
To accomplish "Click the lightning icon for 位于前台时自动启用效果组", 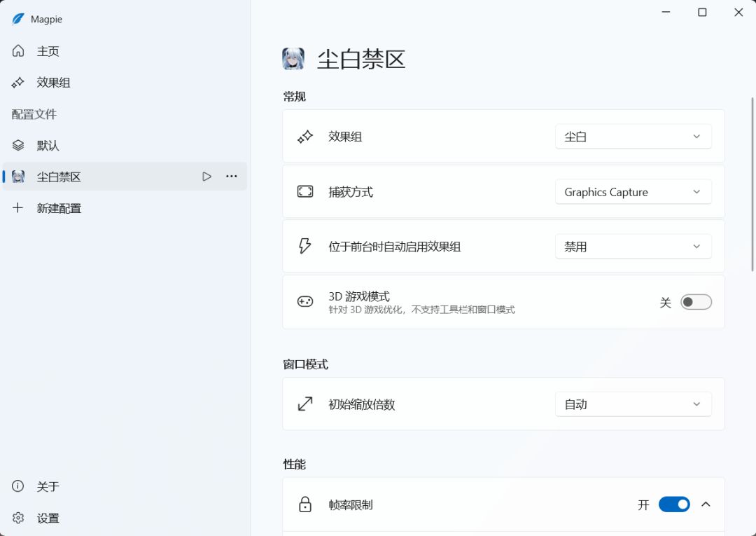I will click(x=304, y=246).
